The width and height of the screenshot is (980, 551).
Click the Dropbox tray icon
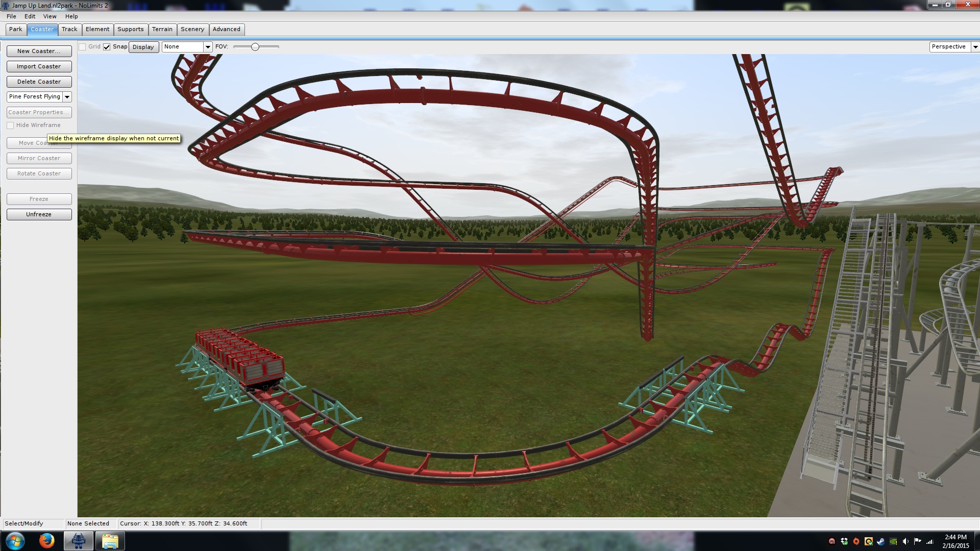click(844, 541)
